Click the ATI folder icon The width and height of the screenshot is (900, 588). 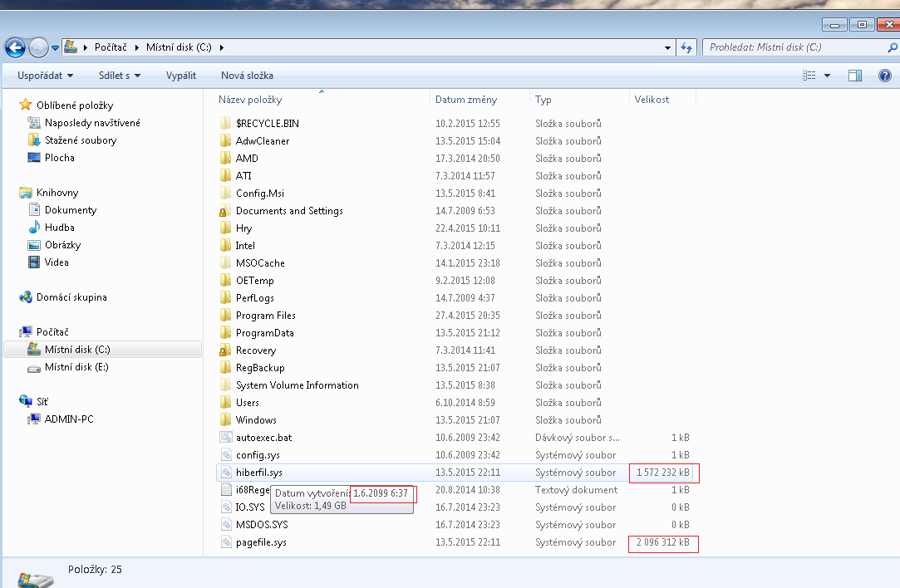point(225,175)
